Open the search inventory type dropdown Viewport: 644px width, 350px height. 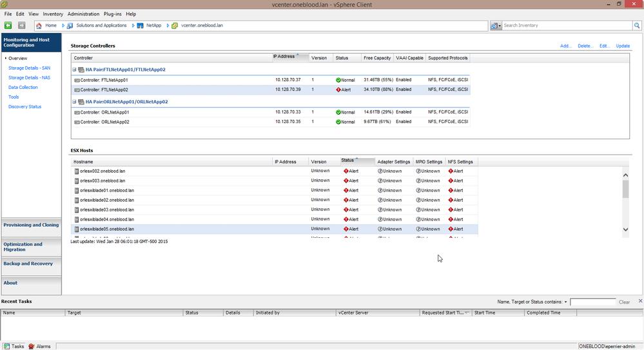click(496, 26)
